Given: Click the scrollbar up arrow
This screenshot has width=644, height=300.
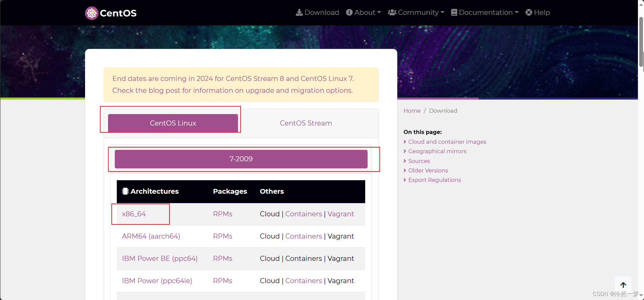Looking at the screenshot, I should tap(641, 4).
